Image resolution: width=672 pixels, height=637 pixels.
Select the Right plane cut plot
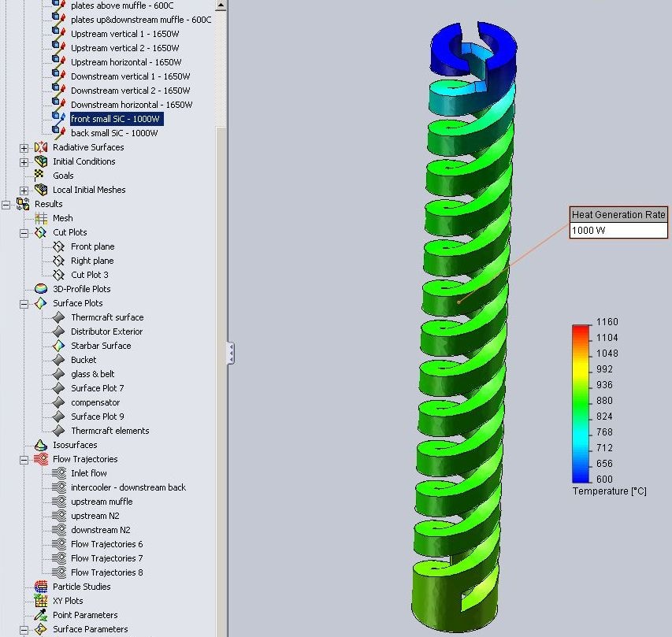coord(92,261)
